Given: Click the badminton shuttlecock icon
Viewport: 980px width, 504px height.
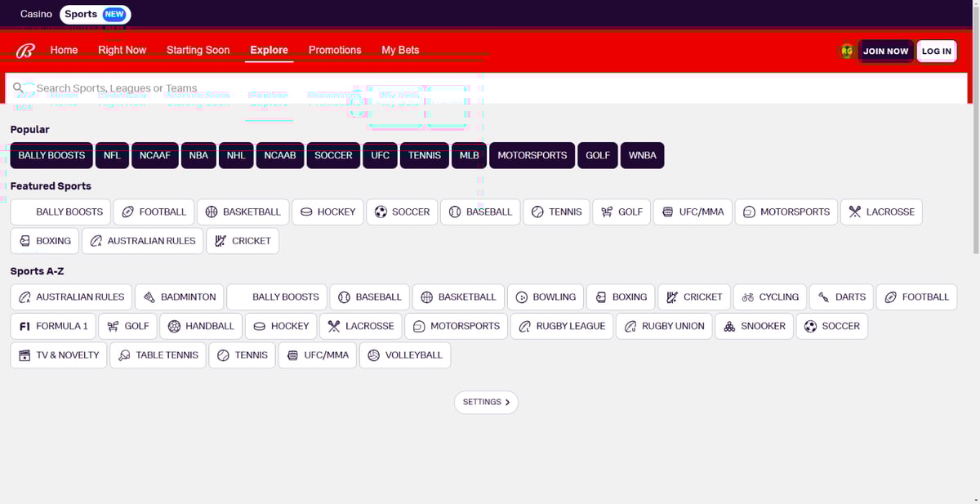Looking at the screenshot, I should [x=149, y=297].
